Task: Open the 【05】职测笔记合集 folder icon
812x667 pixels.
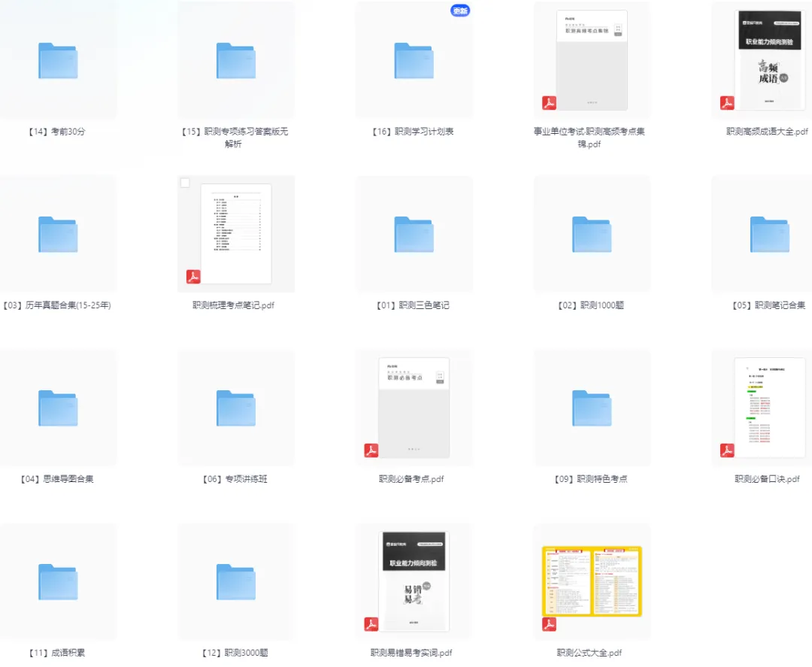Action: coord(770,235)
